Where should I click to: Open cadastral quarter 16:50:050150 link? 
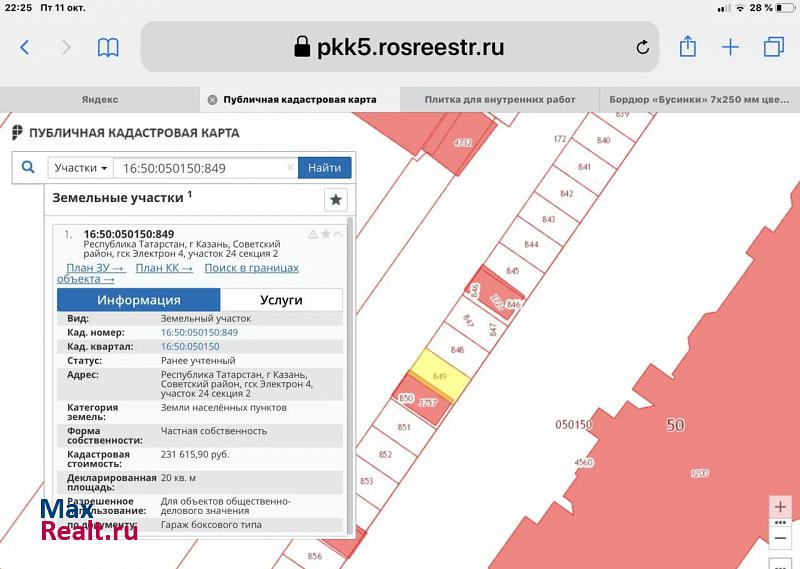click(190, 346)
